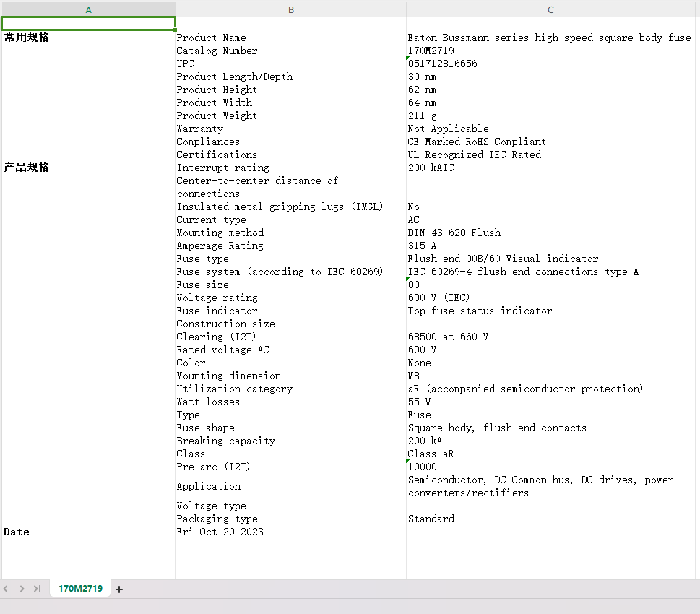
Task: Click 'Insulated metal gripping lugs (IMGL)' cell
Action: tap(290, 206)
